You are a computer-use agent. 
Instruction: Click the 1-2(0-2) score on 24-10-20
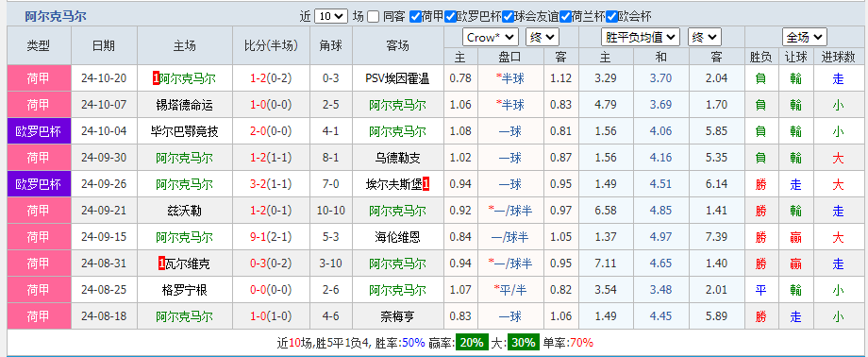click(272, 78)
